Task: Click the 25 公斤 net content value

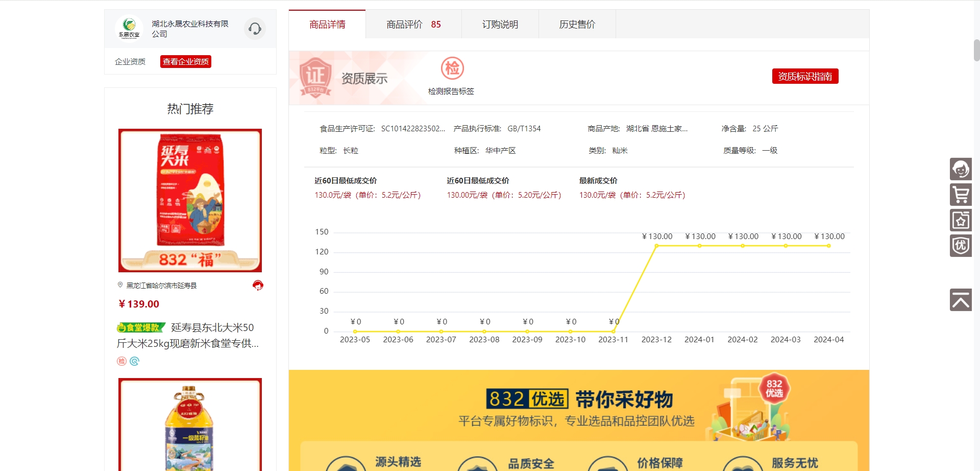Action: pyautogui.click(x=765, y=129)
